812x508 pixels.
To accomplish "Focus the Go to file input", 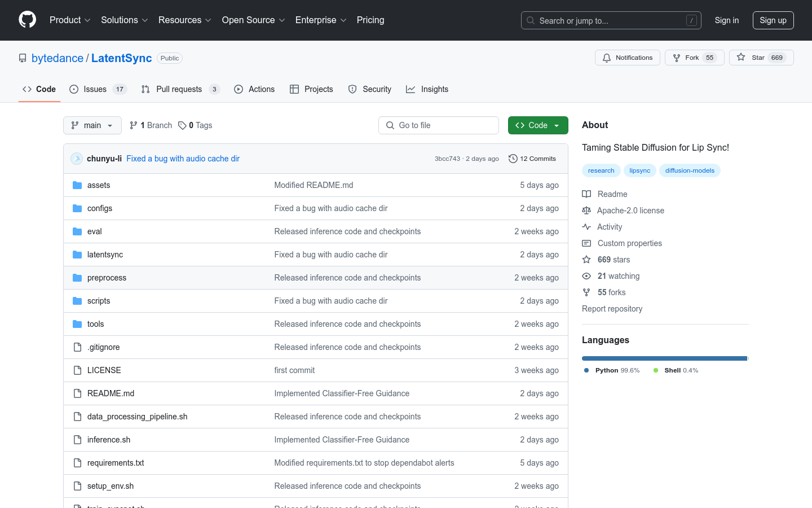I will (439, 125).
